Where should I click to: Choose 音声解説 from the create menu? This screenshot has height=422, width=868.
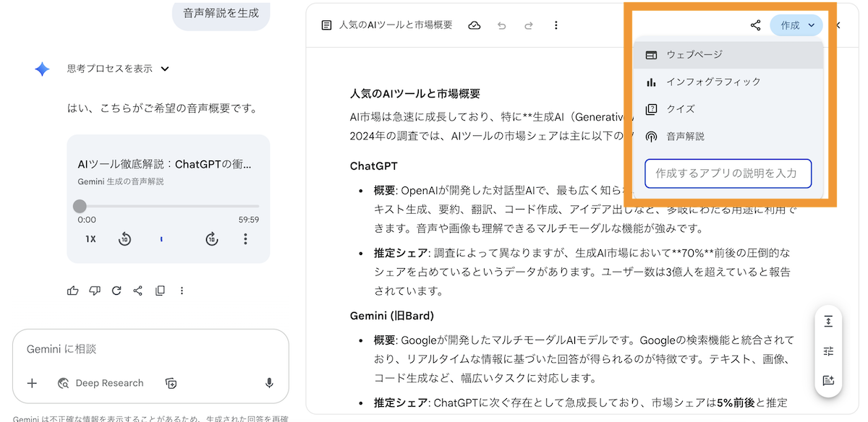click(x=728, y=136)
